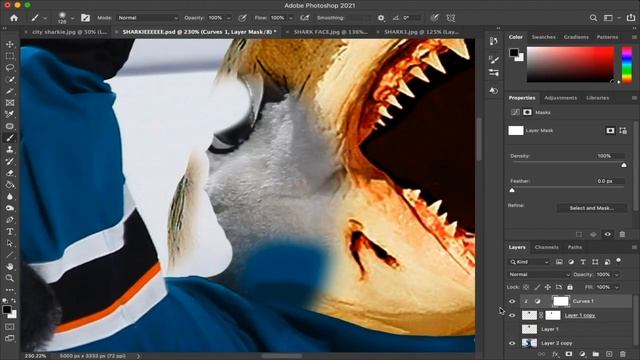Add layer style fx icon
This screenshot has width=640, height=360.
pyautogui.click(x=555, y=354)
